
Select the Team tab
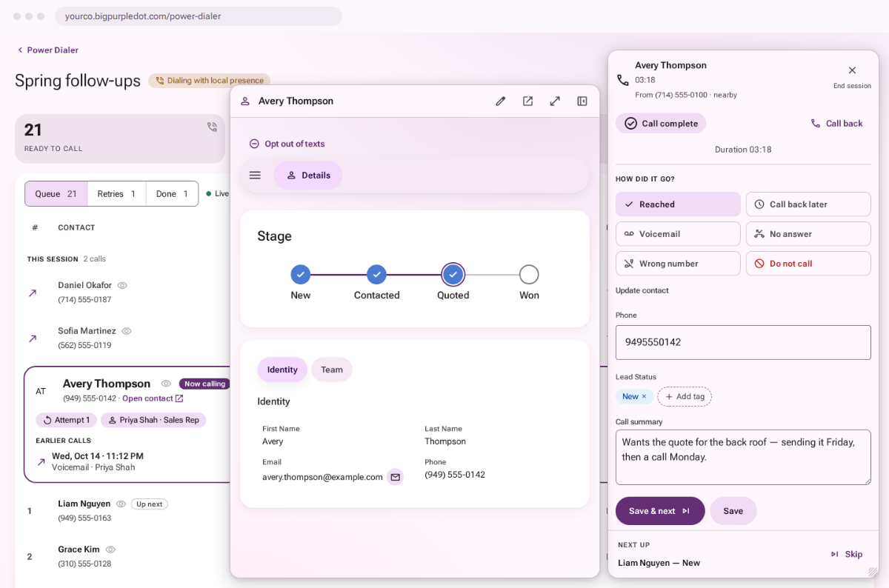tap(332, 370)
